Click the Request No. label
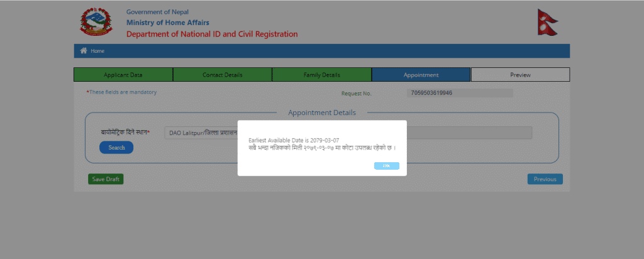This screenshot has height=259, width=644. pyautogui.click(x=356, y=94)
